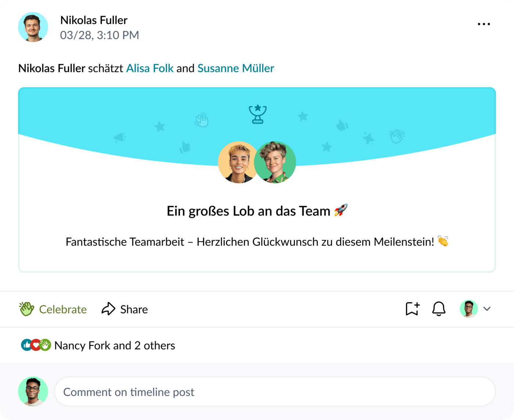
Task: Click the Share button label
Action: [x=134, y=309]
